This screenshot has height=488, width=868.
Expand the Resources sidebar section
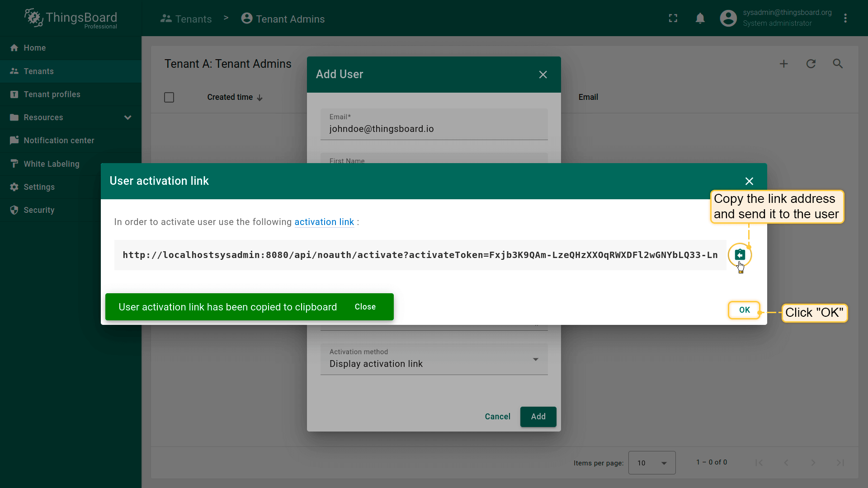click(127, 117)
